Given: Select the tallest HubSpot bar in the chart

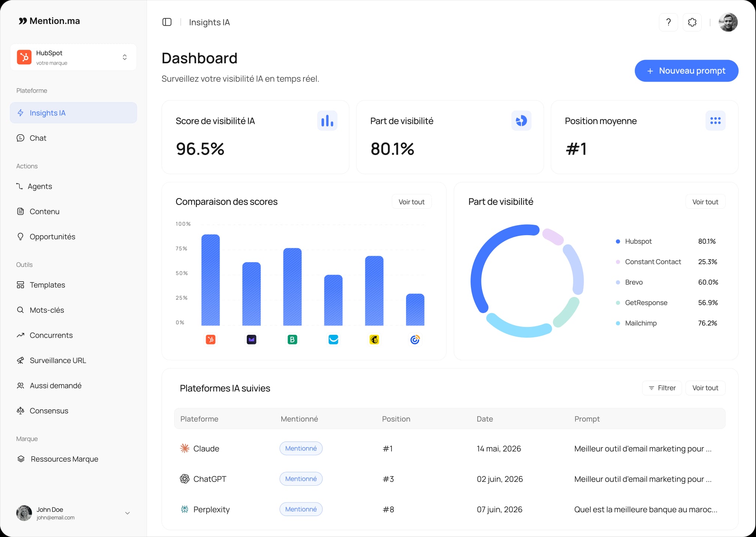Looking at the screenshot, I should pyautogui.click(x=211, y=280).
